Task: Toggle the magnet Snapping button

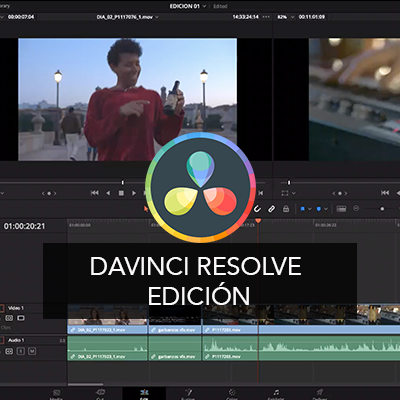Action: coord(257,209)
